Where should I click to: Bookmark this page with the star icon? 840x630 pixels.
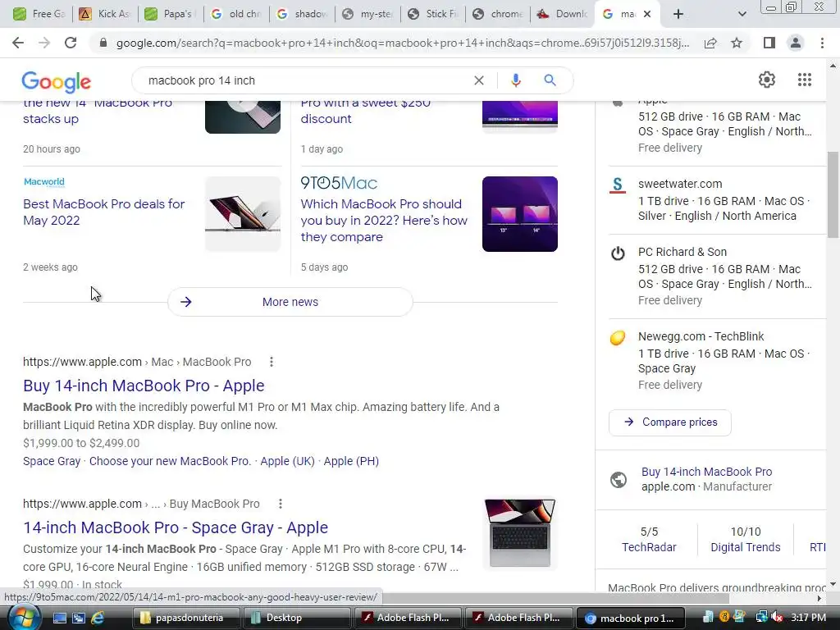737,43
